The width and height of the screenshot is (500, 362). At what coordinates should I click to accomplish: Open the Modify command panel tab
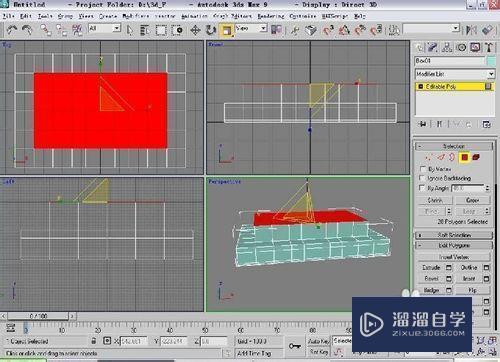(x=433, y=48)
